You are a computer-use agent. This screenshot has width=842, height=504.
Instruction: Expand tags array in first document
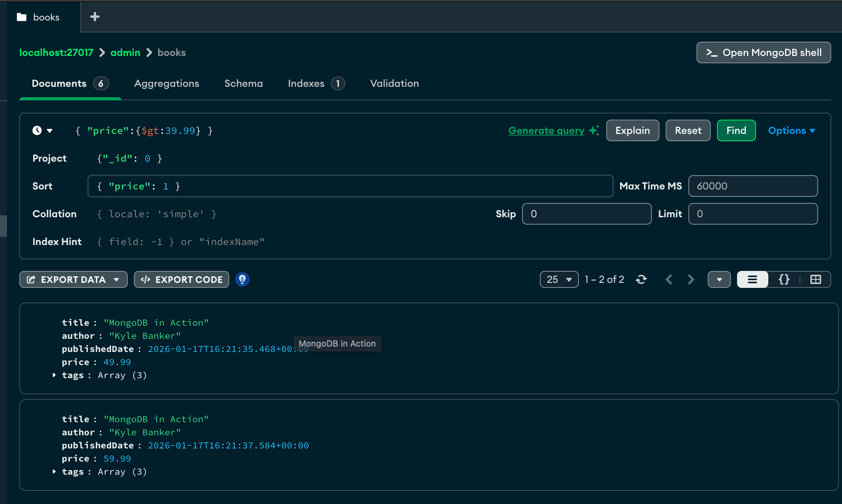point(54,375)
